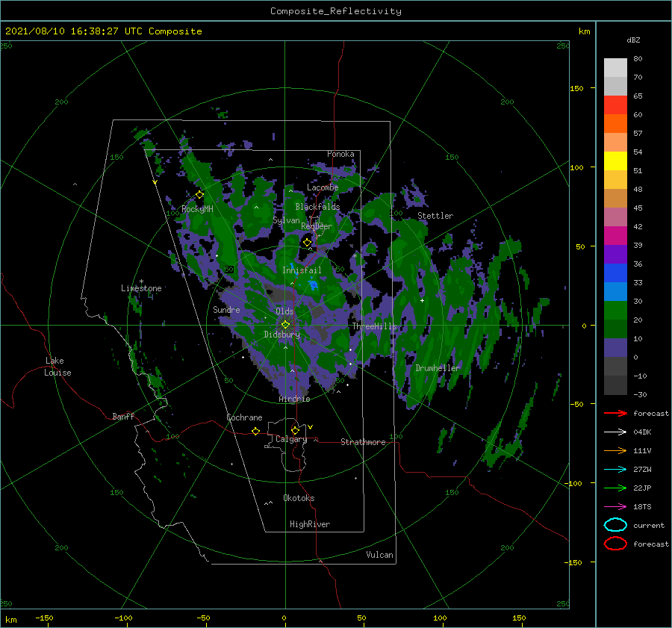Select the Limestone label
The height and width of the screenshot is (628, 672).
click(x=141, y=288)
